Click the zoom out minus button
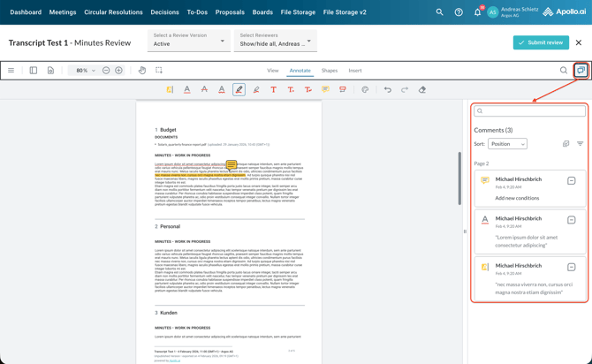 point(106,71)
